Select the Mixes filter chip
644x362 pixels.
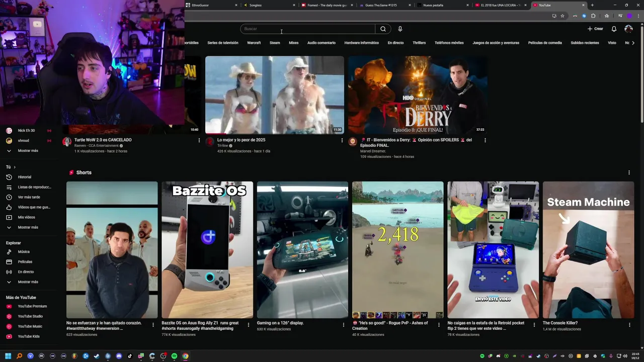point(294,43)
